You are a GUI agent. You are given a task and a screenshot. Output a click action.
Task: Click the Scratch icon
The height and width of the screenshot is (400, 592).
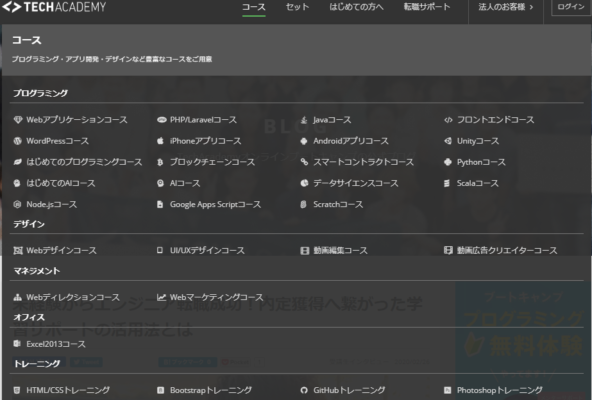(x=303, y=204)
